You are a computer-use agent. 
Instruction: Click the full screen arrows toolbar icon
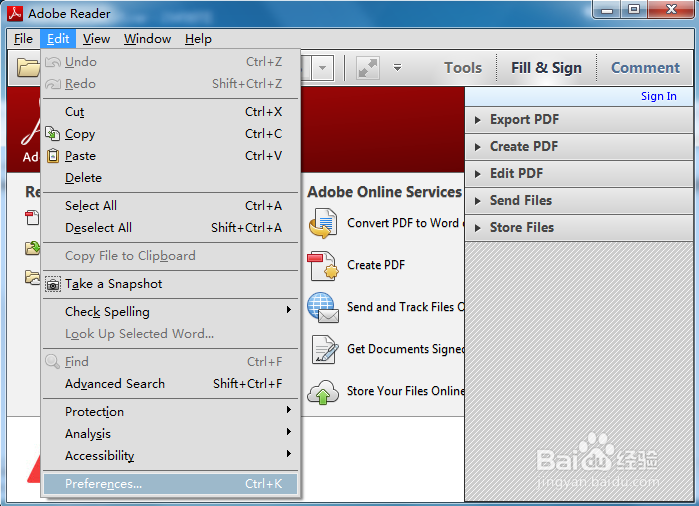click(x=368, y=68)
